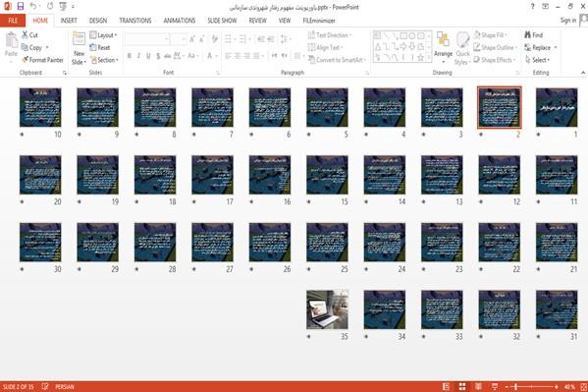Collapse the ribbon with the arrow

(583, 72)
